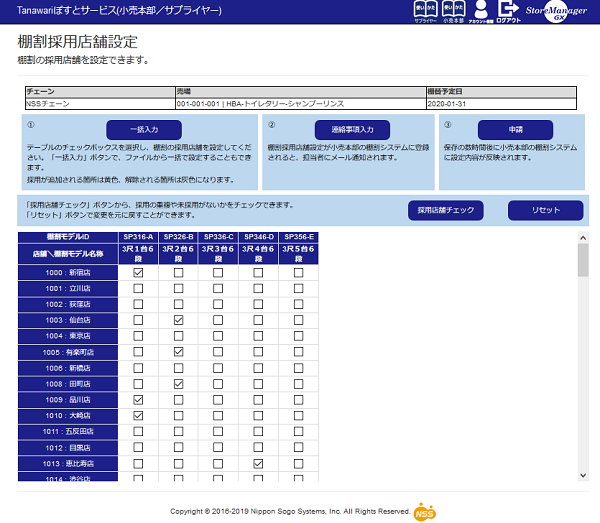
Task: Toggle SP356-E checkbox for 1004：東京店
Action: tap(298, 336)
